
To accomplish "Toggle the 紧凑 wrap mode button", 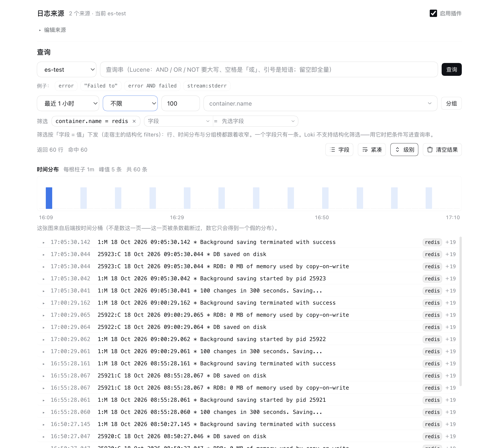I will [x=371, y=150].
